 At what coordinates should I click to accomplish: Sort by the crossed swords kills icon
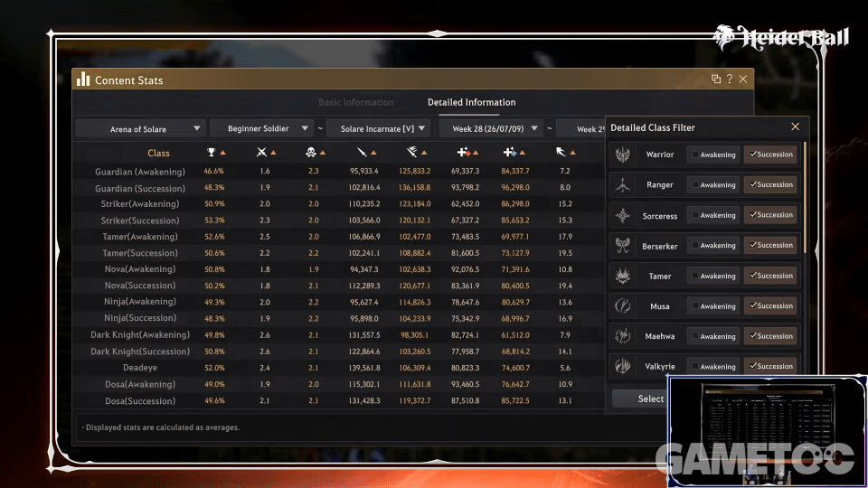(x=261, y=153)
